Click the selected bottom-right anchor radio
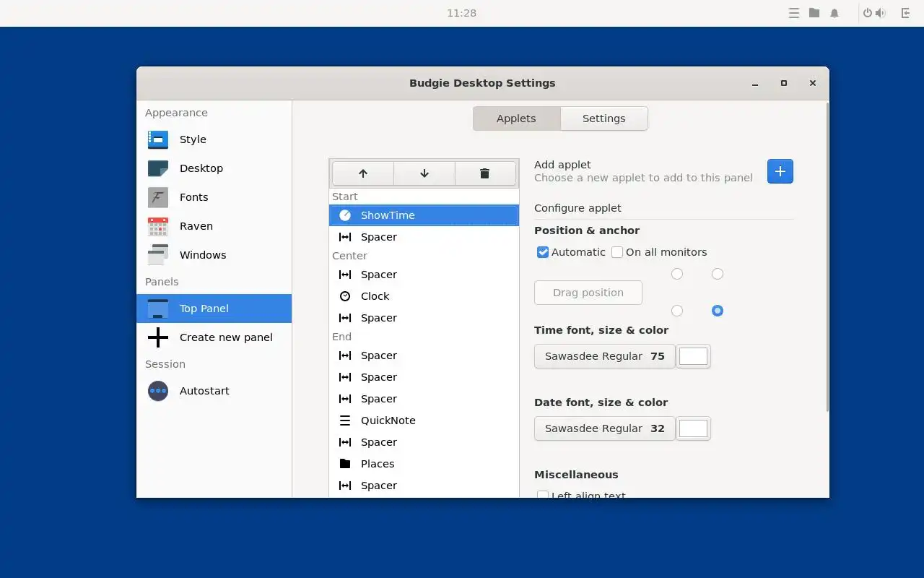This screenshot has height=578, width=924. [718, 311]
